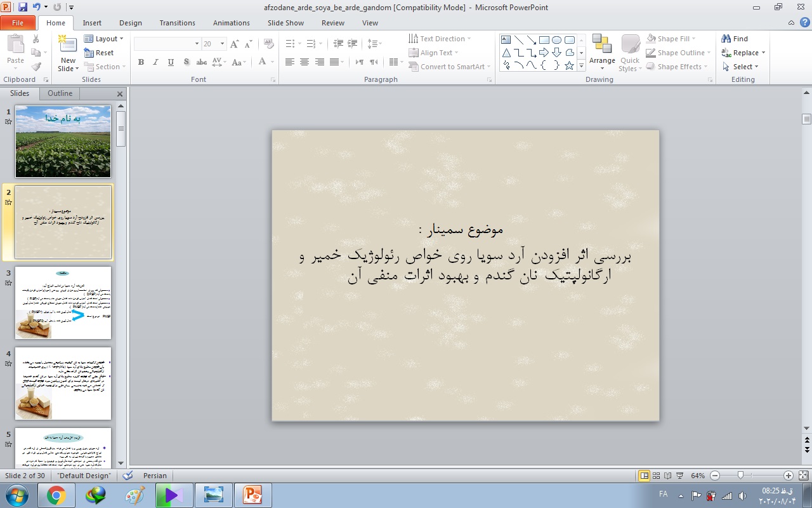Click the Arrange shapes icon

[x=601, y=48]
